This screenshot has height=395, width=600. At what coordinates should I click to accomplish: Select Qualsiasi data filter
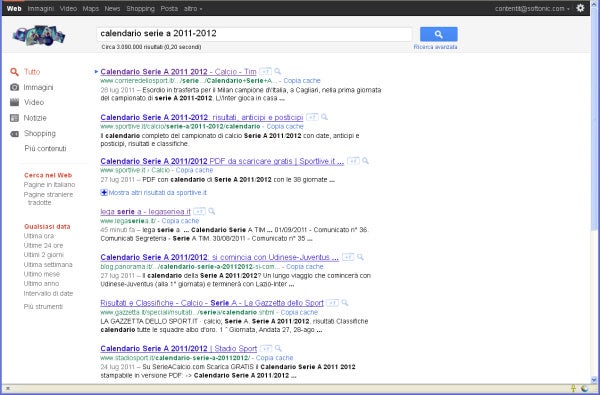pos(47,227)
